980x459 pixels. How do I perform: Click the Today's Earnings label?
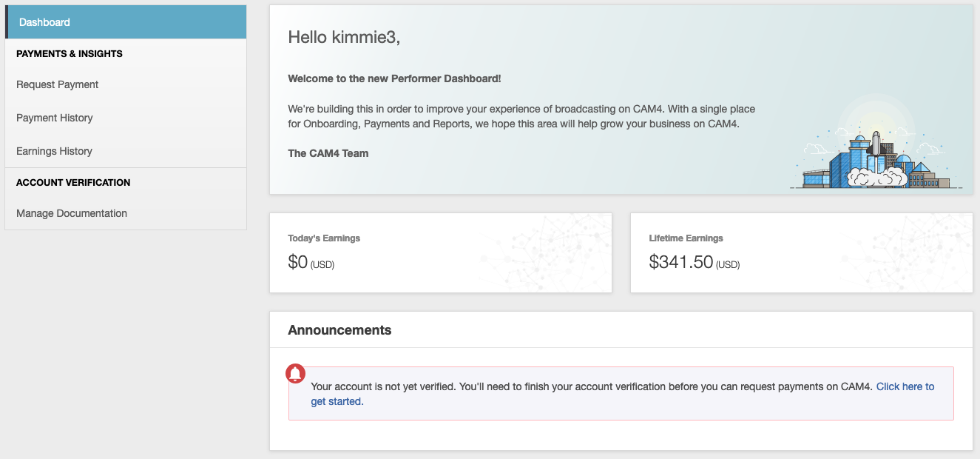[x=324, y=238]
